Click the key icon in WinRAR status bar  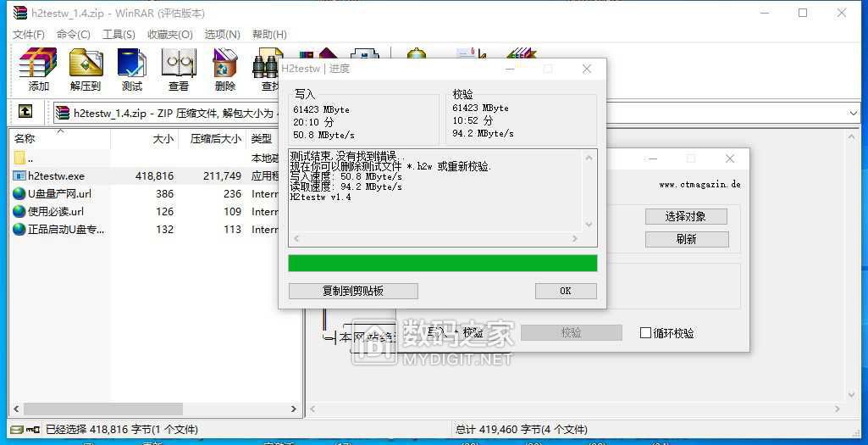pos(33,430)
